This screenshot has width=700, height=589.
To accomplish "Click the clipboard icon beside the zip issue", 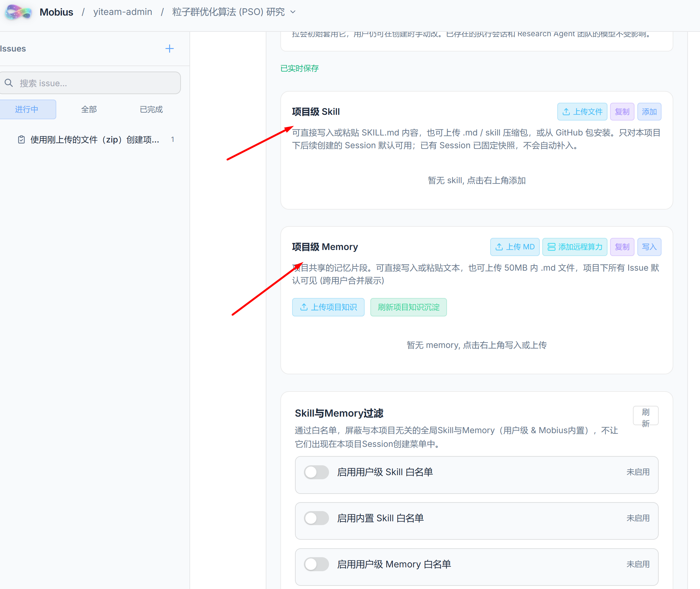I will tap(21, 140).
